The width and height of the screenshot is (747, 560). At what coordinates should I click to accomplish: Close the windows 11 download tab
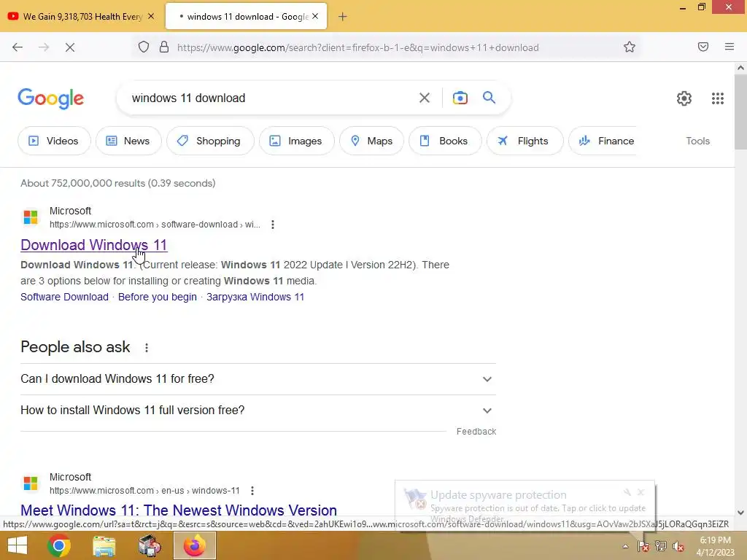pyautogui.click(x=315, y=16)
